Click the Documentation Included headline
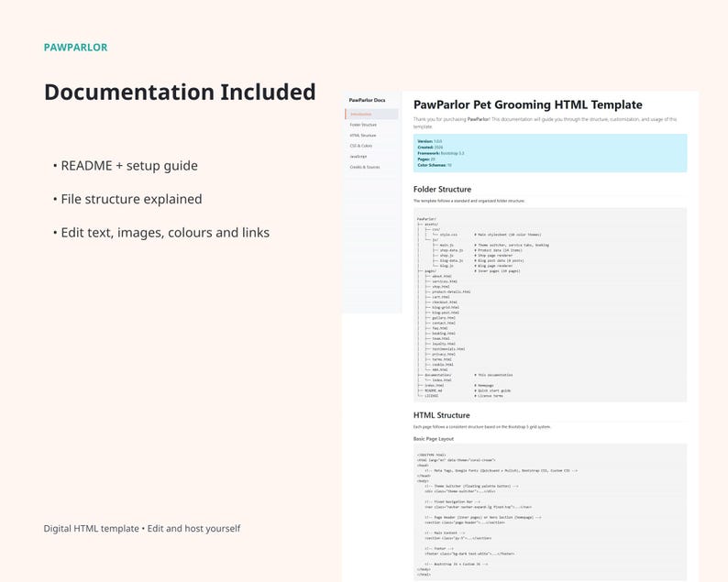Image resolution: width=728 pixels, height=582 pixels. tap(180, 92)
